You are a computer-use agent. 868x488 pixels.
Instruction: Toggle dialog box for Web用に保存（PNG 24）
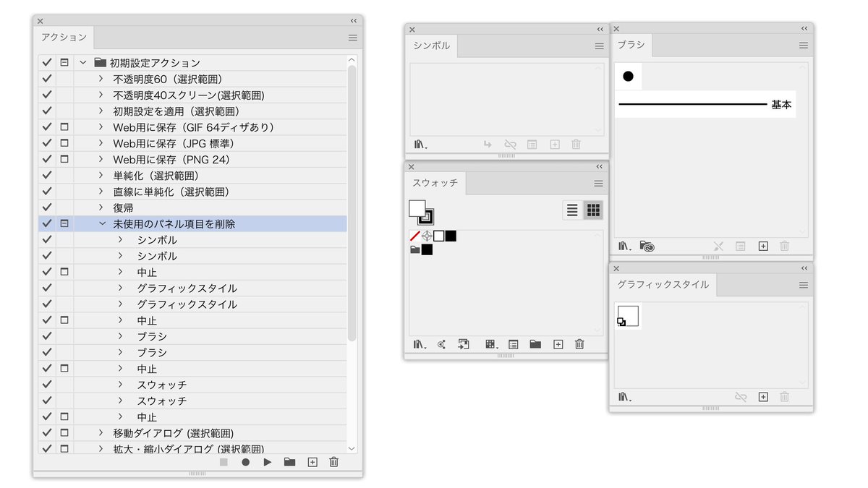click(x=64, y=159)
